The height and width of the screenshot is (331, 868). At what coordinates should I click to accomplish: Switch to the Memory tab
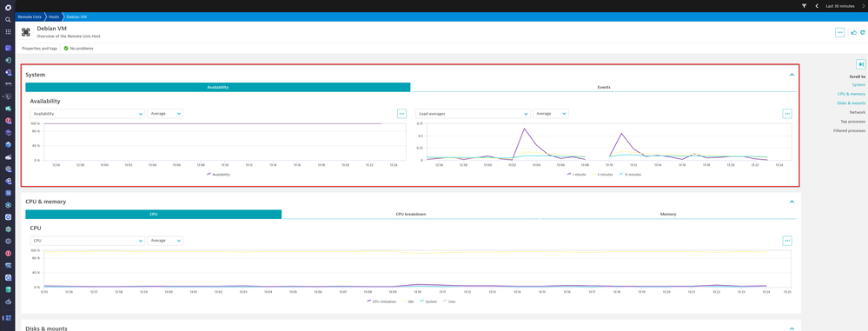point(668,215)
